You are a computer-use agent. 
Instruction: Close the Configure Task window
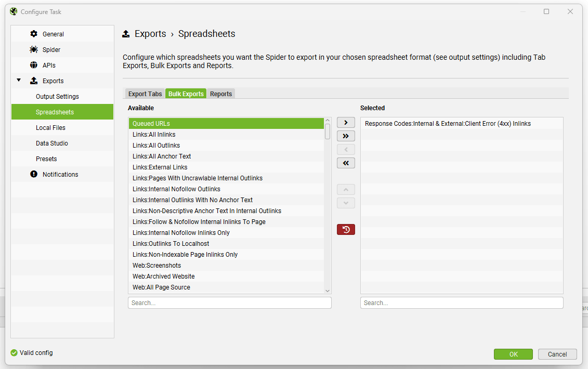click(x=570, y=11)
